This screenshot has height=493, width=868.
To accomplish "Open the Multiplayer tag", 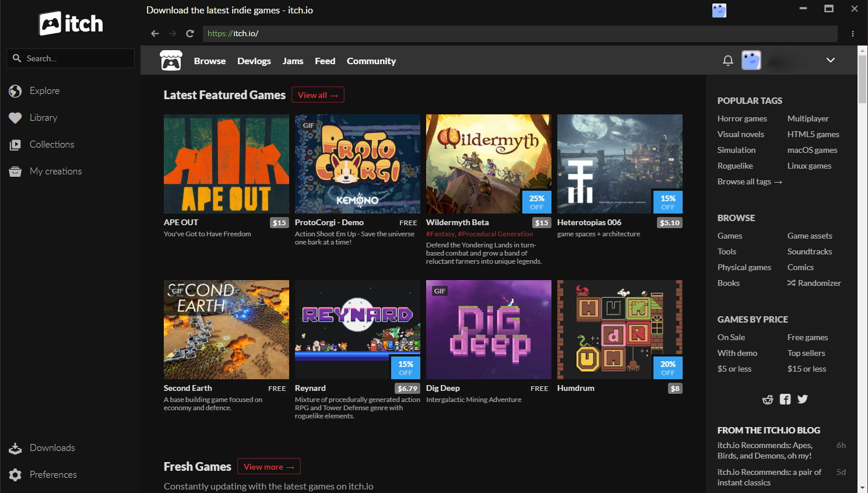I will coord(808,118).
